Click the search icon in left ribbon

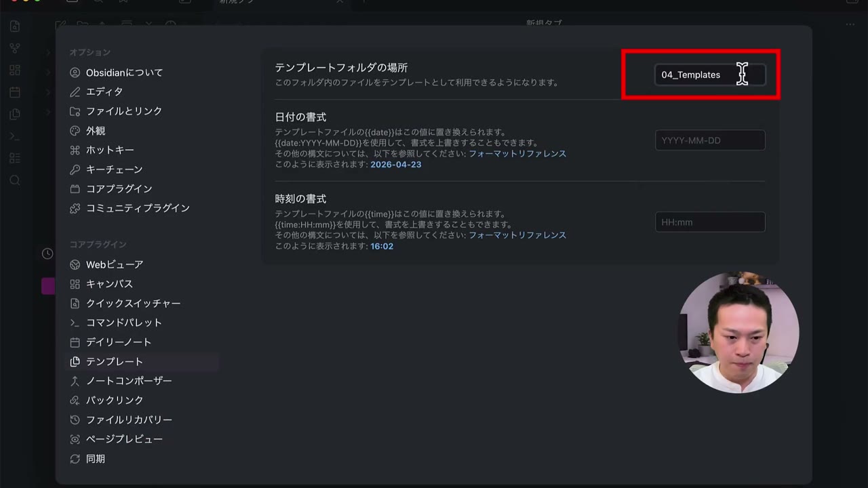[x=15, y=180]
